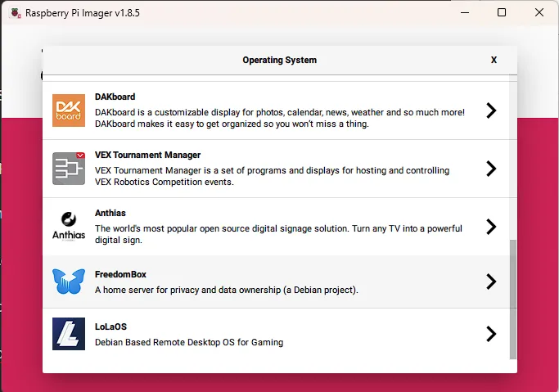The width and height of the screenshot is (559, 392).
Task: Maximize the Raspberry Pi Imager window
Action: 502,13
